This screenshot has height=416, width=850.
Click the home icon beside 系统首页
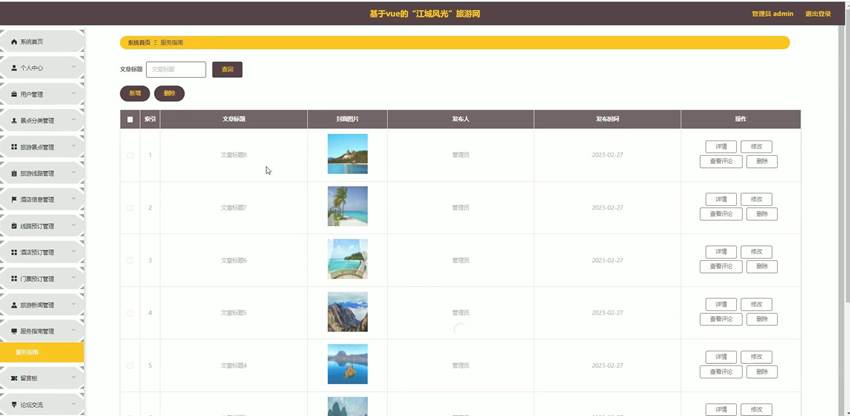[14, 42]
